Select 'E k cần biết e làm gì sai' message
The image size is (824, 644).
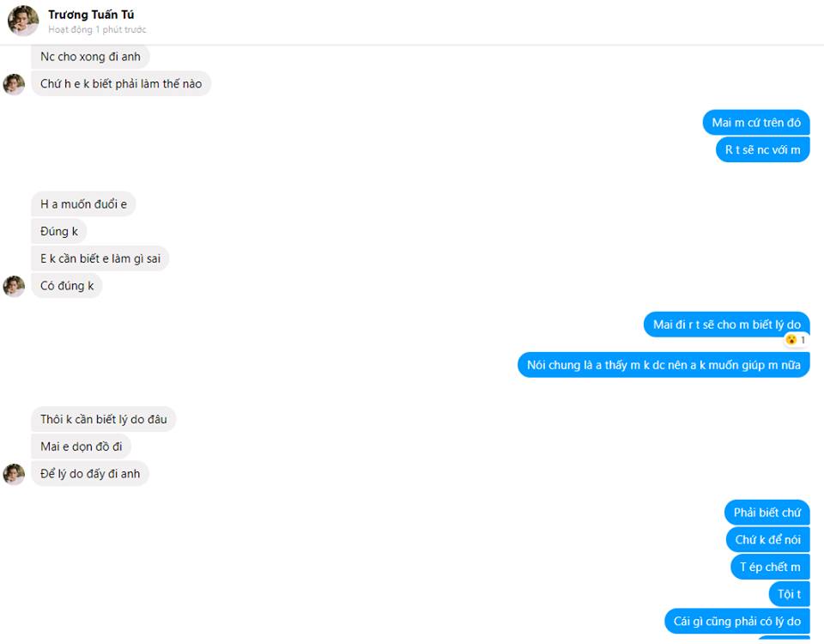pyautogui.click(x=100, y=258)
